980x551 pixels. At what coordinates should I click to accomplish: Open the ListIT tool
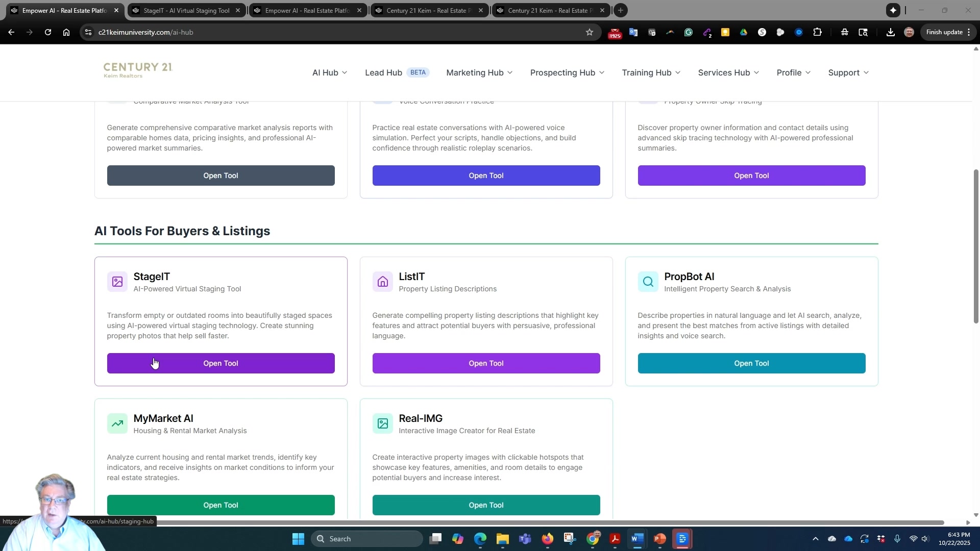(x=486, y=363)
